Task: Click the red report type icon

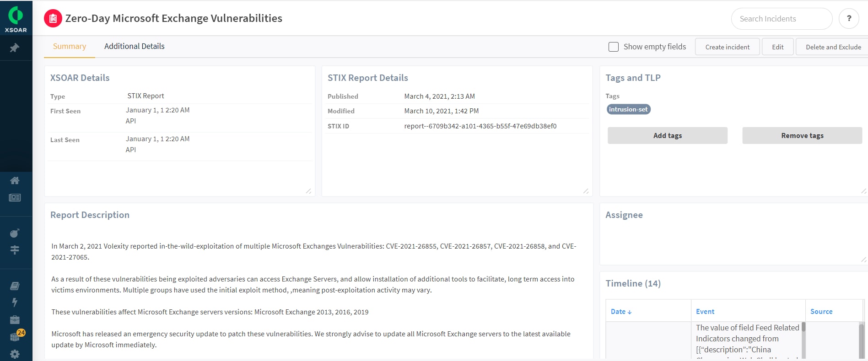Action: click(x=53, y=19)
